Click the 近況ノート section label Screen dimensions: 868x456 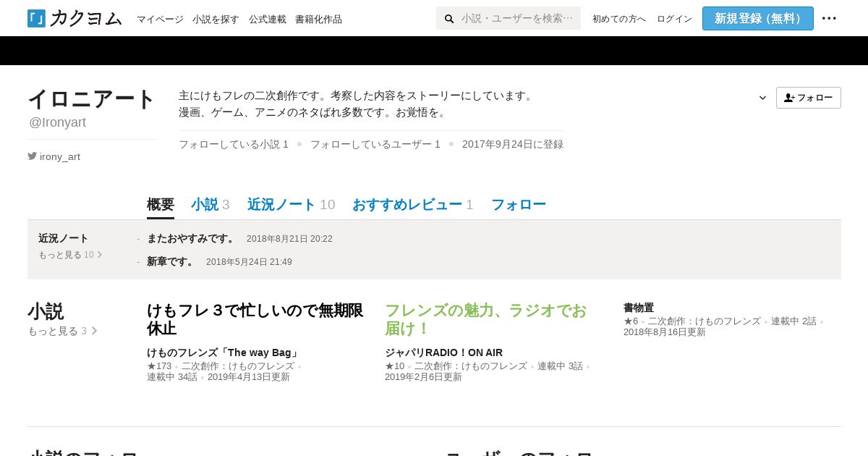coord(63,238)
